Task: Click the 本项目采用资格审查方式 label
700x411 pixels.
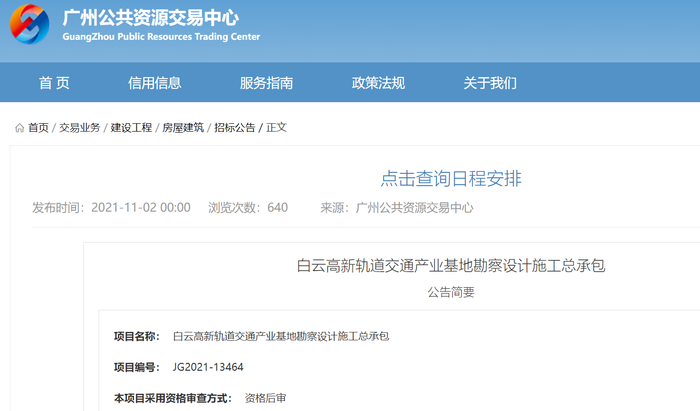Action: point(173,398)
